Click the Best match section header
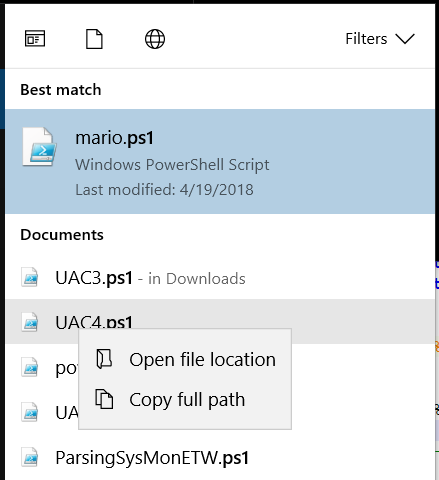The width and height of the screenshot is (439, 480). [x=61, y=90]
